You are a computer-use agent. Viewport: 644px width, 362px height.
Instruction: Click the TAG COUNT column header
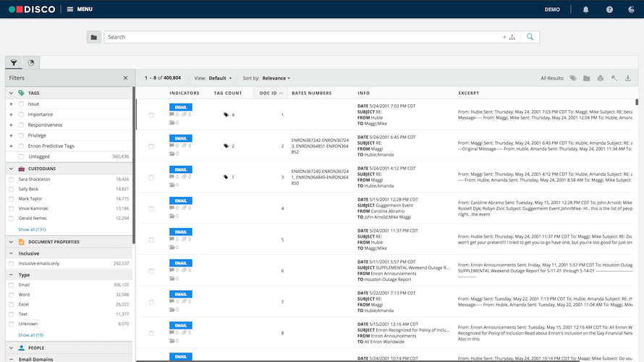click(228, 93)
